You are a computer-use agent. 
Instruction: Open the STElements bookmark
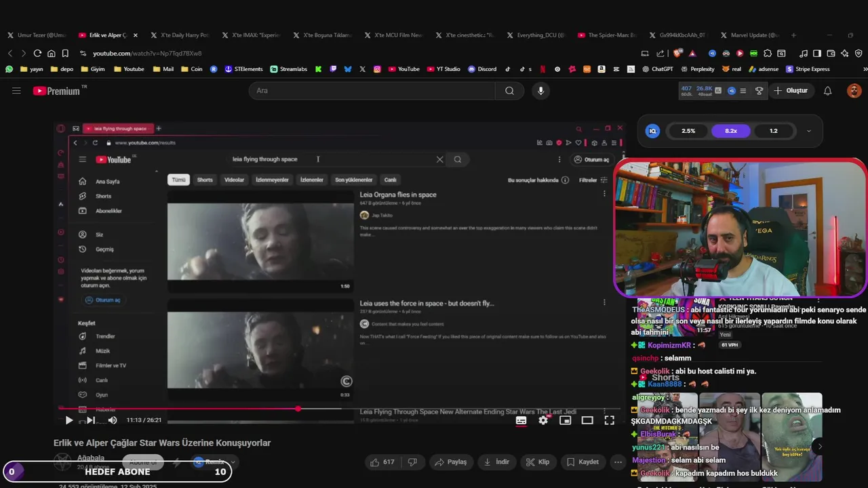tap(243, 69)
